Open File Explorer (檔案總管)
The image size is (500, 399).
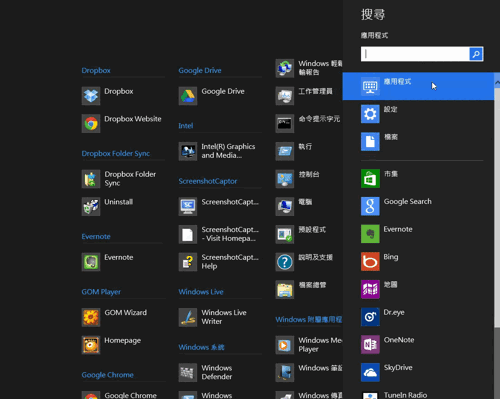click(301, 289)
